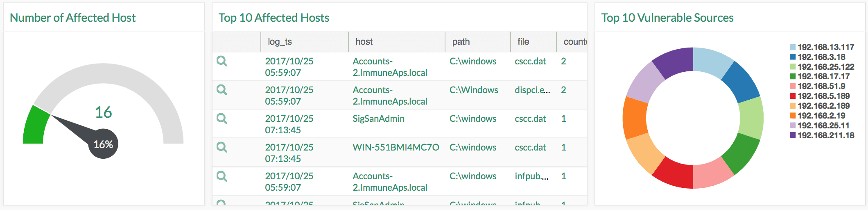The width and height of the screenshot is (868, 210).
Task: Toggle 192.168.3.18 legend entry
Action: pyautogui.click(x=821, y=57)
